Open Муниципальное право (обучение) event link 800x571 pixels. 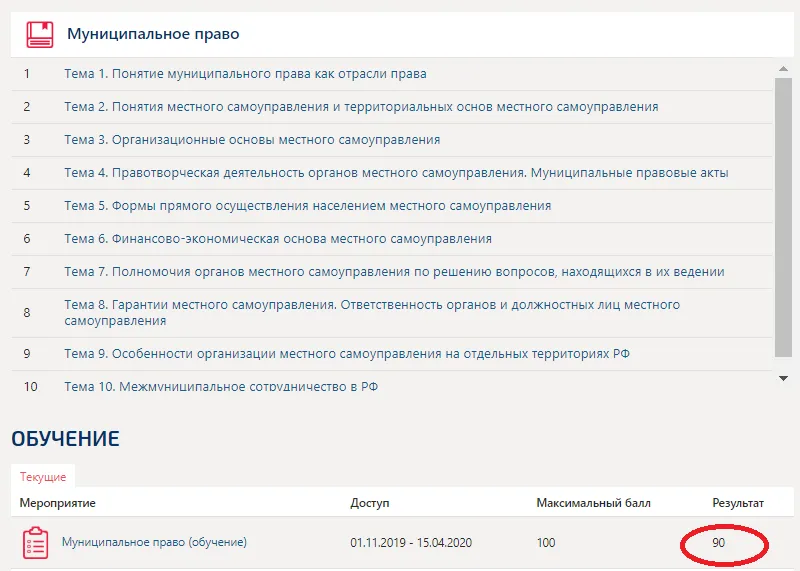point(154,542)
